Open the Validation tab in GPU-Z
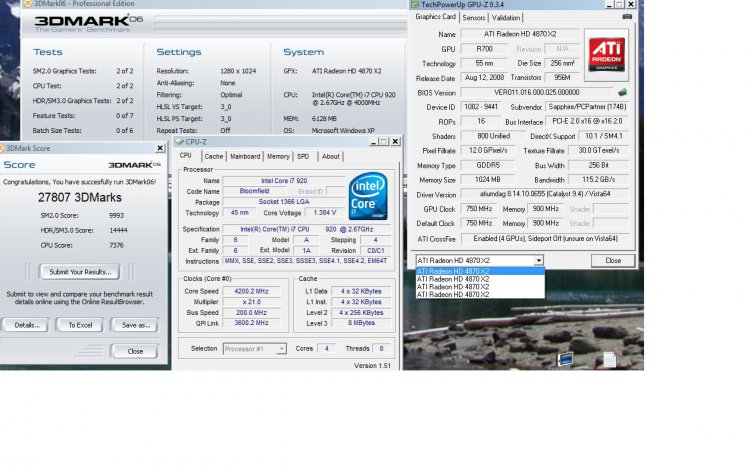Screen dimensions: 750x470 [506, 18]
